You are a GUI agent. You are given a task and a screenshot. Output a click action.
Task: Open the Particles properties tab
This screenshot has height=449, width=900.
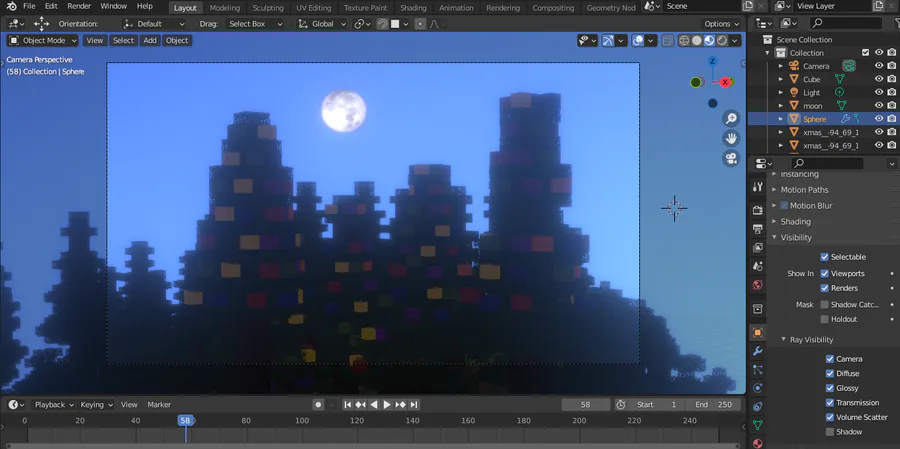click(758, 370)
